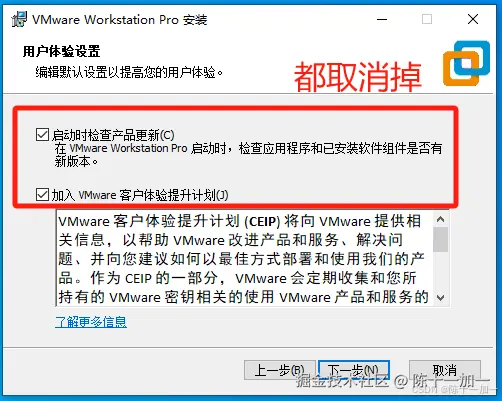Uncheck 启动时检查产品更新 checkbox
The height and width of the screenshot is (401, 502).
click(x=42, y=135)
